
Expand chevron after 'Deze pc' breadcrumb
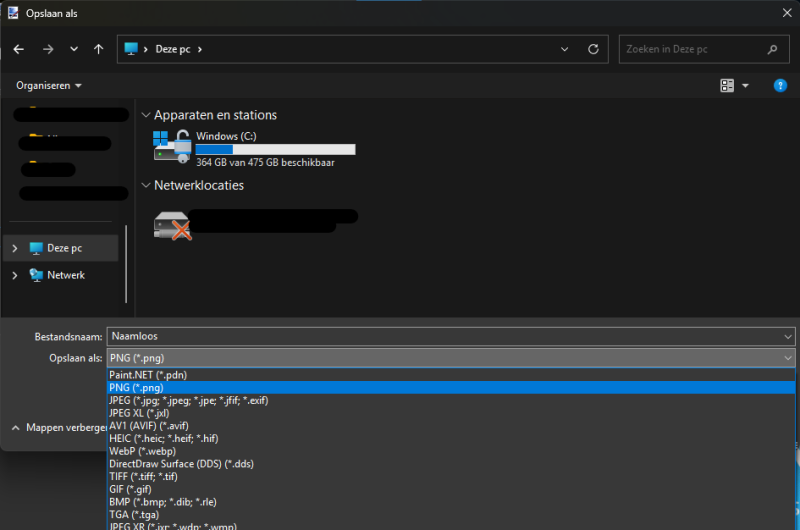200,49
